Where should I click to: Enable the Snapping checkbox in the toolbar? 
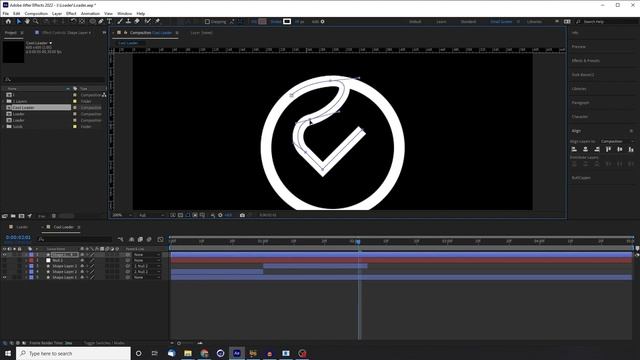[207, 22]
